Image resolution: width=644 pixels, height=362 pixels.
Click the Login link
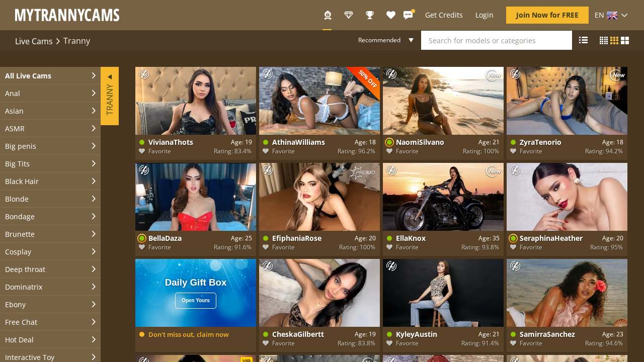tap(484, 15)
